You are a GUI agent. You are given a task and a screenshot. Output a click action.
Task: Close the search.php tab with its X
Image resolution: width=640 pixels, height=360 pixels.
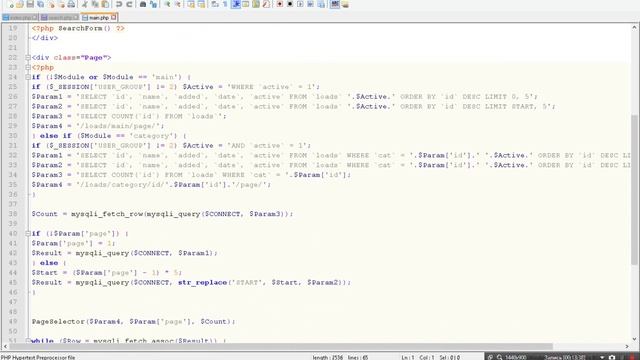coord(76,17)
